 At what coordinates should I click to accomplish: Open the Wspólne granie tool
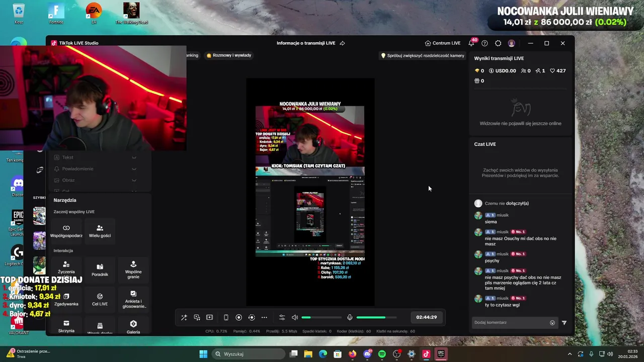133,269
